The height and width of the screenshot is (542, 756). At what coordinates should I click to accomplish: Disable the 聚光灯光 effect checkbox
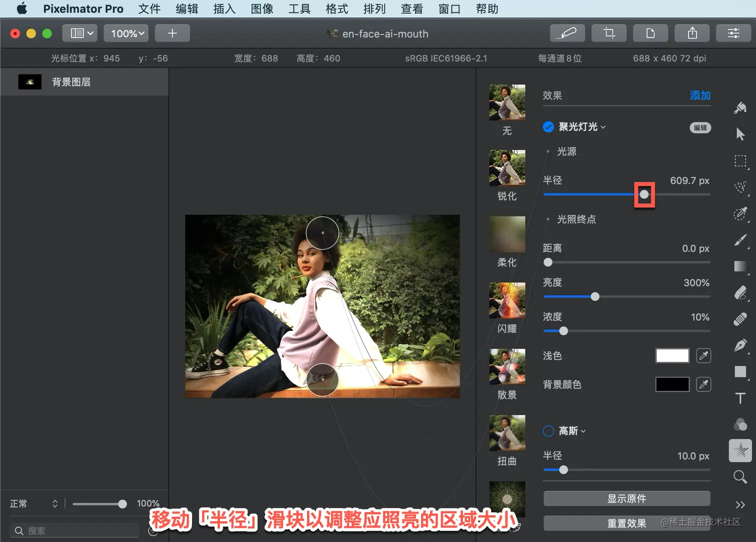coord(548,127)
